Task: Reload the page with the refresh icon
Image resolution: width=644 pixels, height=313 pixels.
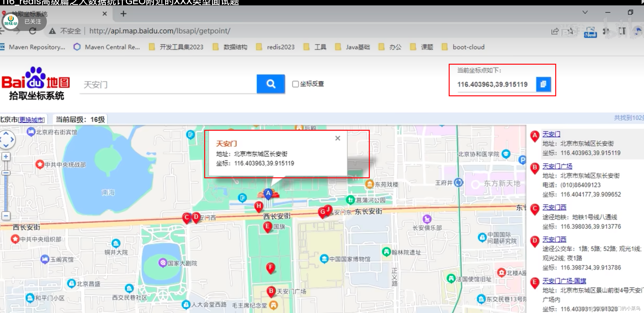Action: click(x=33, y=31)
